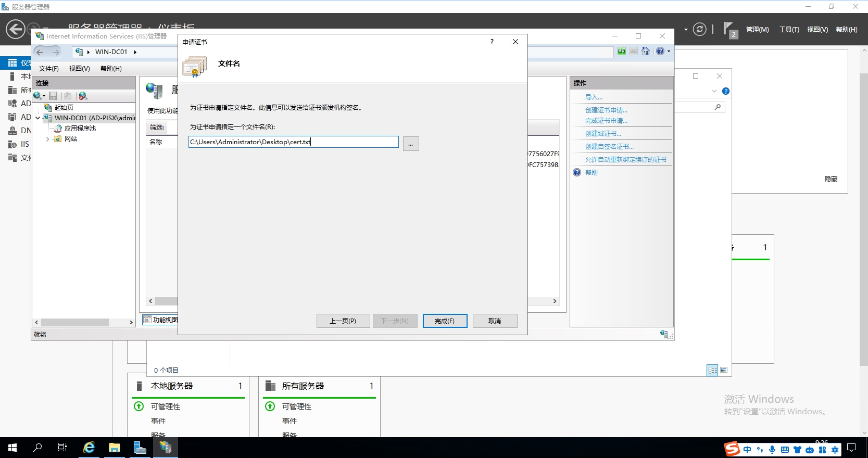Open the IIS 视图(V) menu
868x458 pixels.
(79, 69)
